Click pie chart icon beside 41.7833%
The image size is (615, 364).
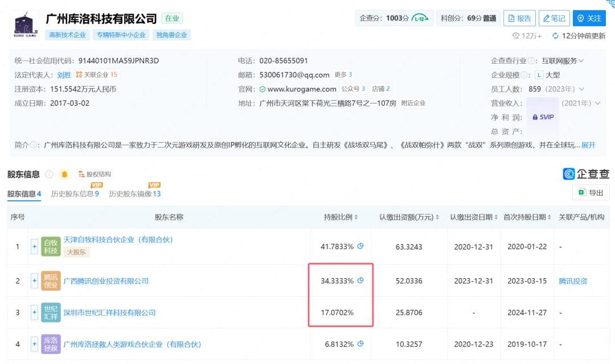click(360, 246)
